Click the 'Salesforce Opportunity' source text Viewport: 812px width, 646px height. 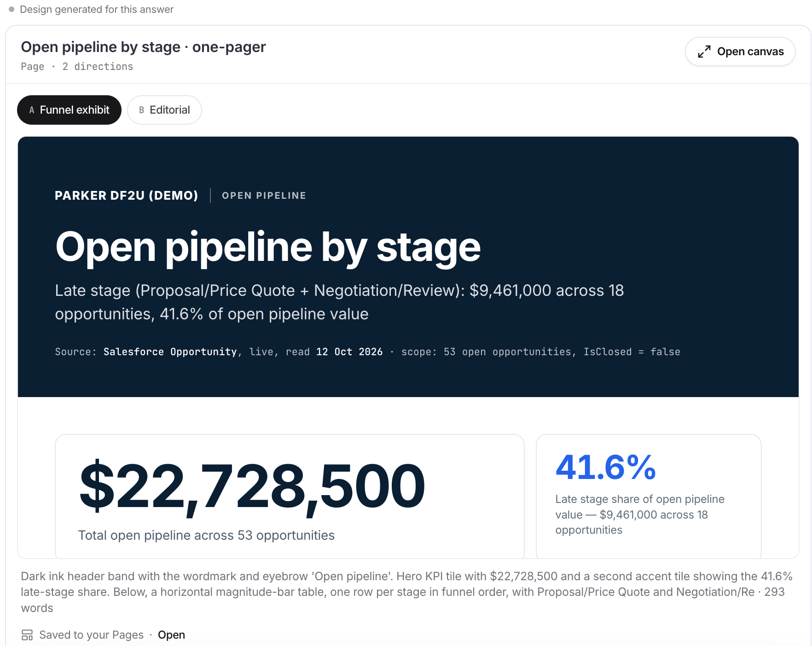point(170,352)
